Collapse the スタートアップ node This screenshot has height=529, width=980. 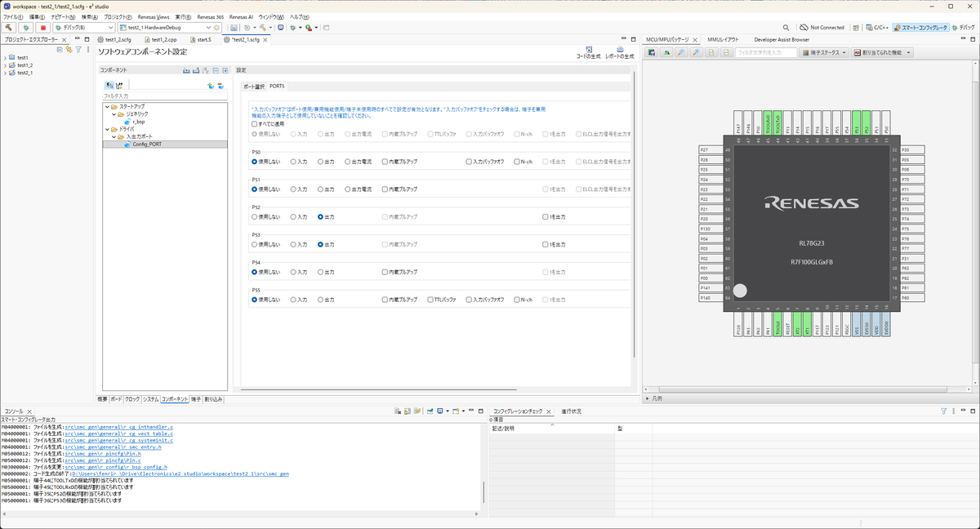coord(106,107)
